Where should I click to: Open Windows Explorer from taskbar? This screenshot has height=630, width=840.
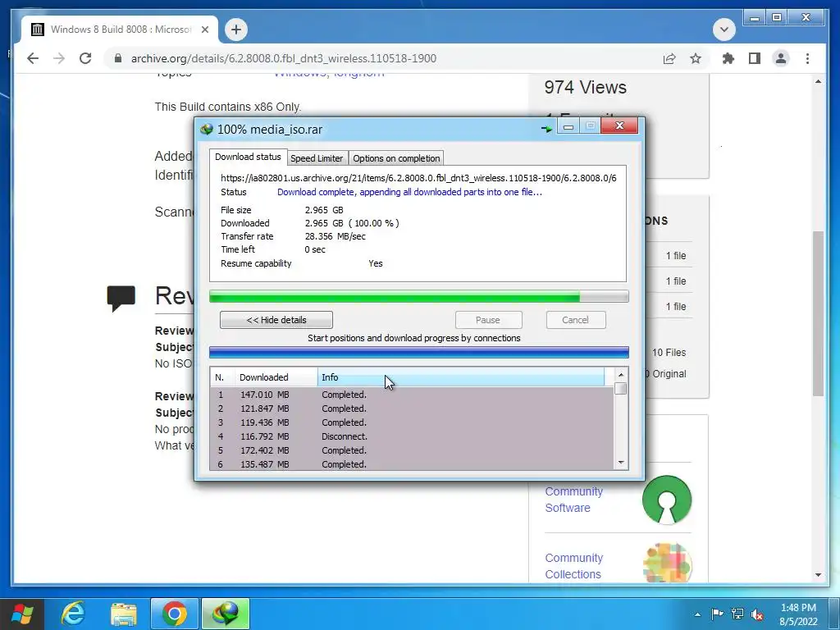[124, 614]
